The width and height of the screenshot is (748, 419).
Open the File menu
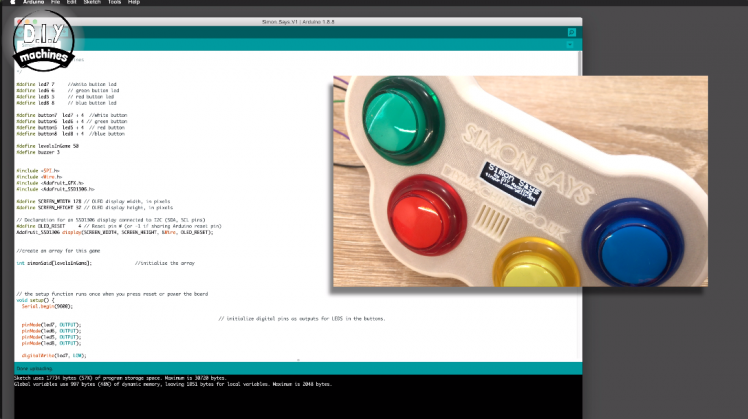pos(55,2)
